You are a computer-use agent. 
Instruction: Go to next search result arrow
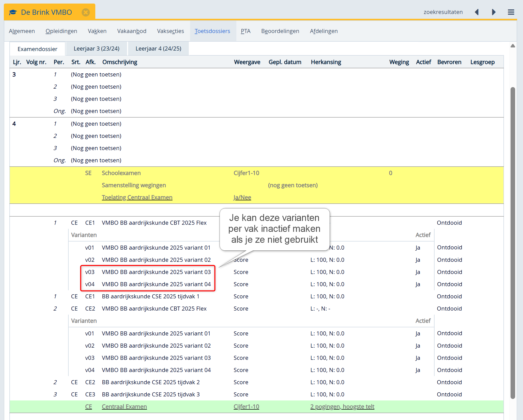tap(494, 12)
